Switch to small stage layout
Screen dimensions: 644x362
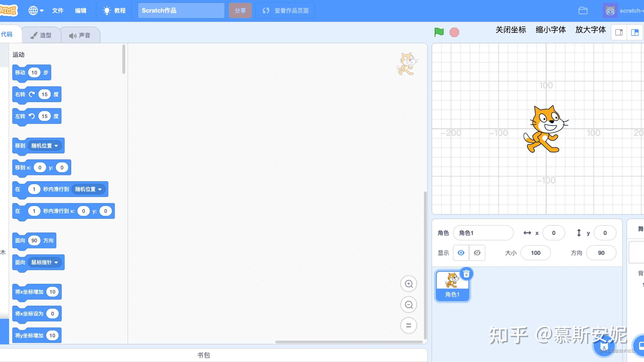pos(619,32)
